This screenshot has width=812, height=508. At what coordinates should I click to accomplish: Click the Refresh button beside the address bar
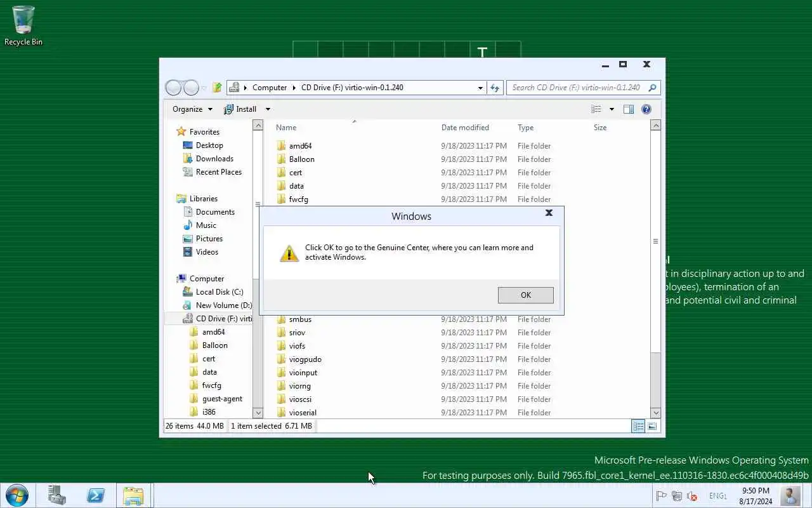(495, 88)
